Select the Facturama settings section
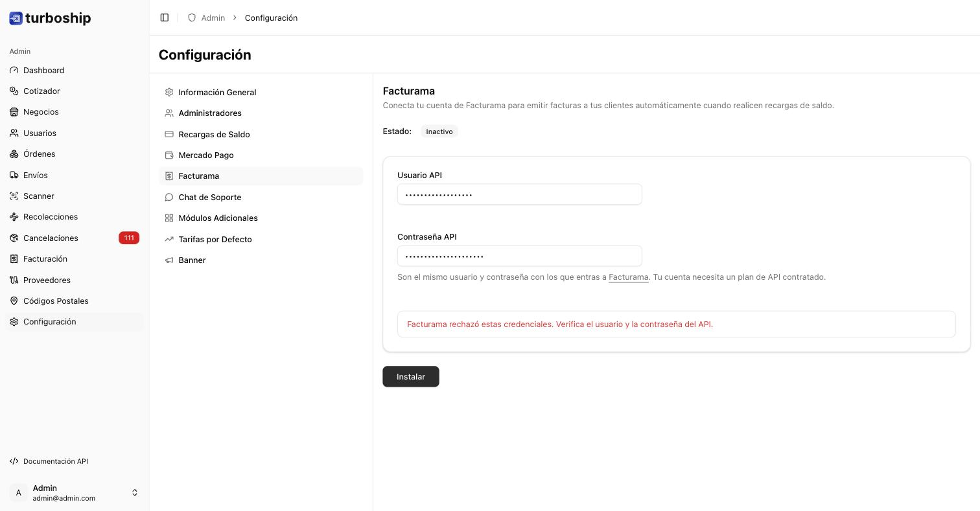This screenshot has width=980, height=511. 261,176
